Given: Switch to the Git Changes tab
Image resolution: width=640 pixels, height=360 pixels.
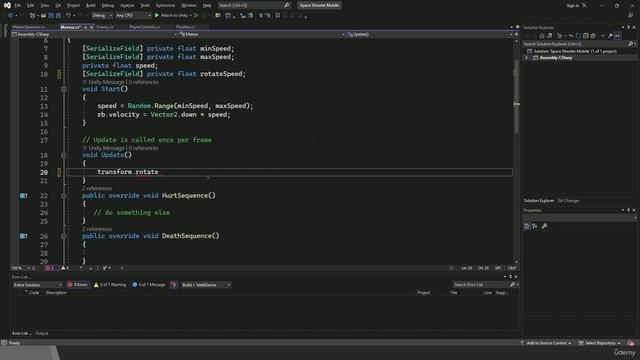Looking at the screenshot, I should pos(568,201).
